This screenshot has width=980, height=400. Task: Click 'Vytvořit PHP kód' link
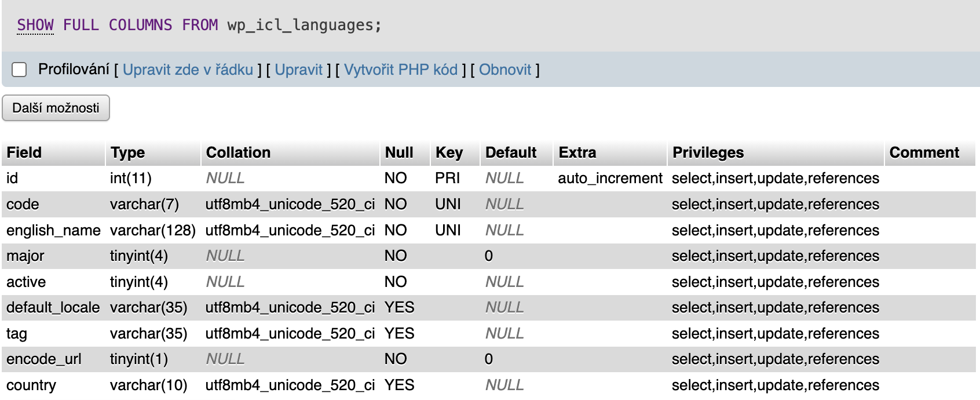[x=401, y=70]
